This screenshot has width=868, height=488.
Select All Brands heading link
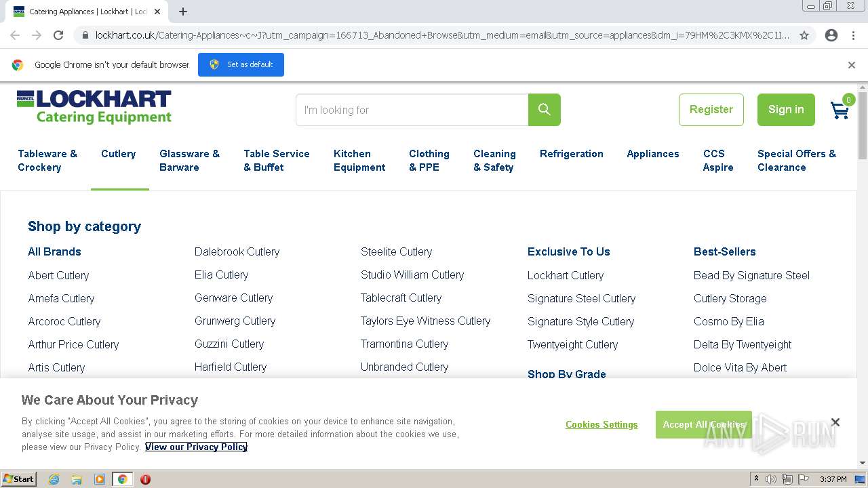54,251
